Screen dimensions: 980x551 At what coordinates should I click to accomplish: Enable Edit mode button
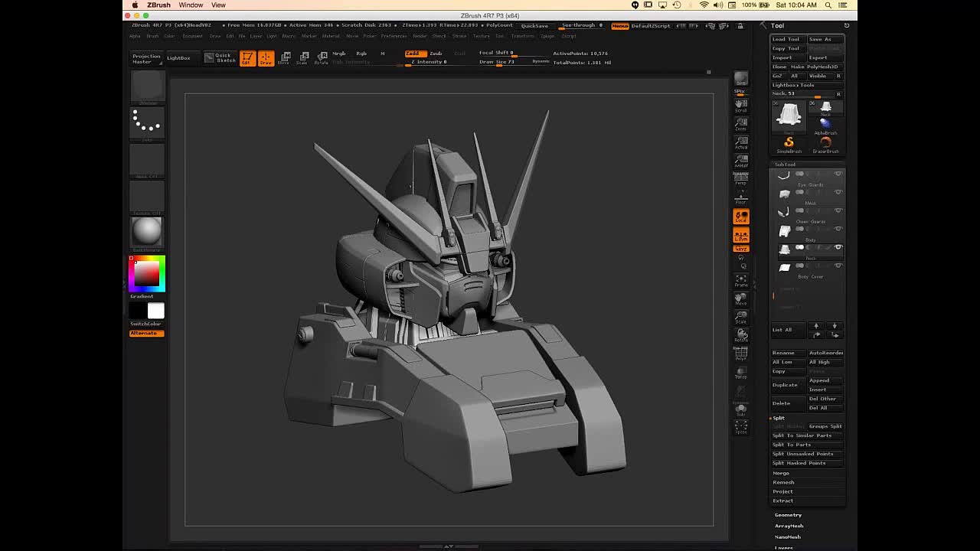pos(247,58)
